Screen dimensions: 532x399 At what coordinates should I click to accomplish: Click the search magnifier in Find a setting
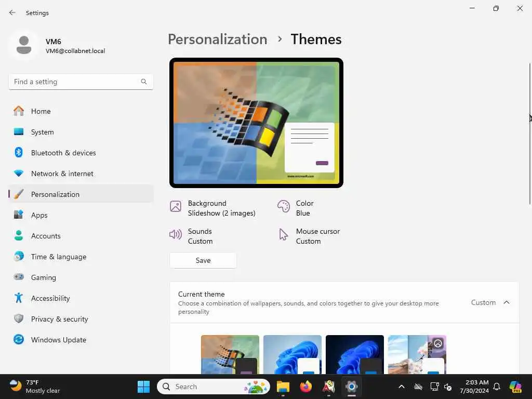(x=144, y=82)
